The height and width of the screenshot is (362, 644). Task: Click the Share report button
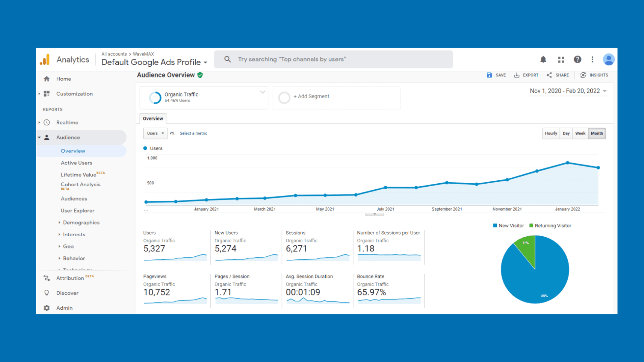pyautogui.click(x=557, y=75)
